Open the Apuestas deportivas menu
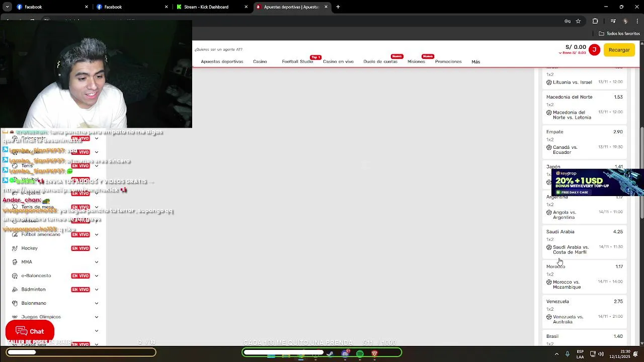 pyautogui.click(x=222, y=62)
